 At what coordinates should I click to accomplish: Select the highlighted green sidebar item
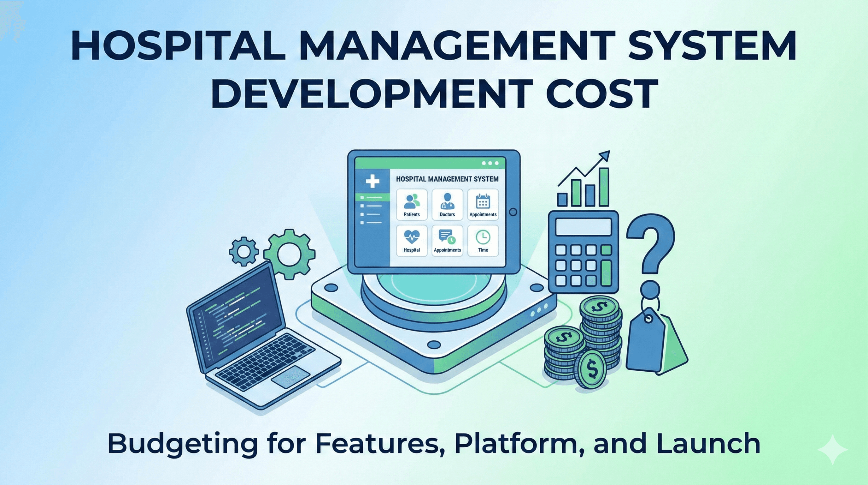pos(373,198)
